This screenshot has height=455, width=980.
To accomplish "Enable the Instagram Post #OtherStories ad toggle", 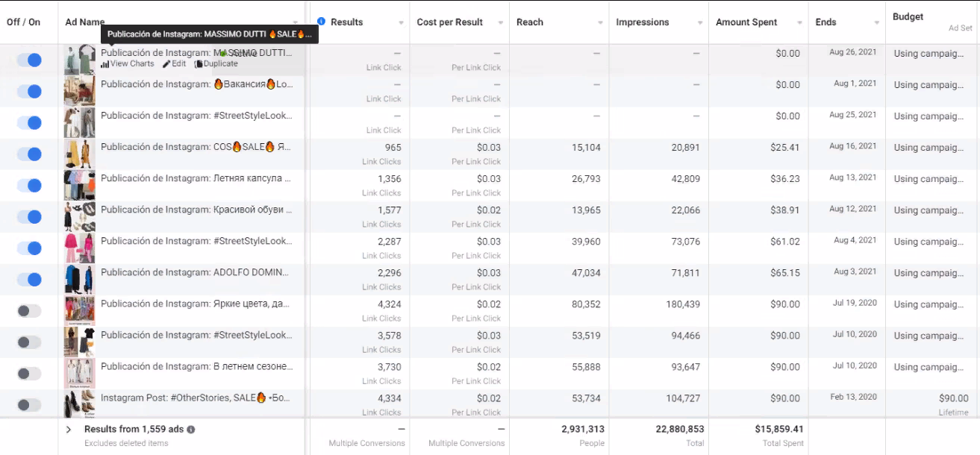I will click(29, 404).
